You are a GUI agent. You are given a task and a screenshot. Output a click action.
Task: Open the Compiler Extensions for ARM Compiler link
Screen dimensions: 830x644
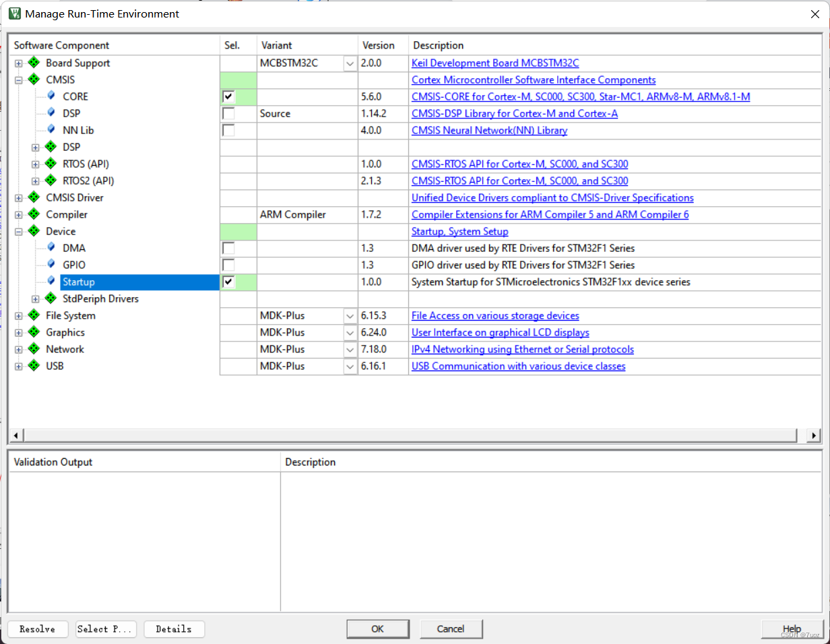(x=550, y=215)
